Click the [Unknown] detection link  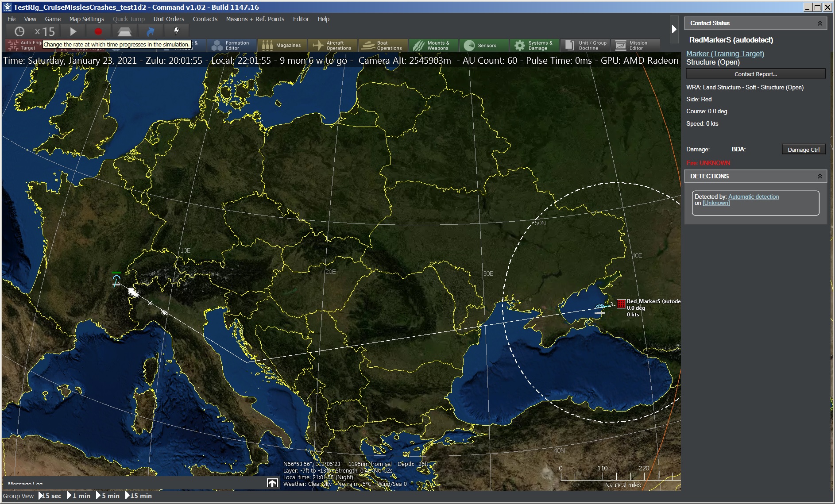(x=716, y=203)
